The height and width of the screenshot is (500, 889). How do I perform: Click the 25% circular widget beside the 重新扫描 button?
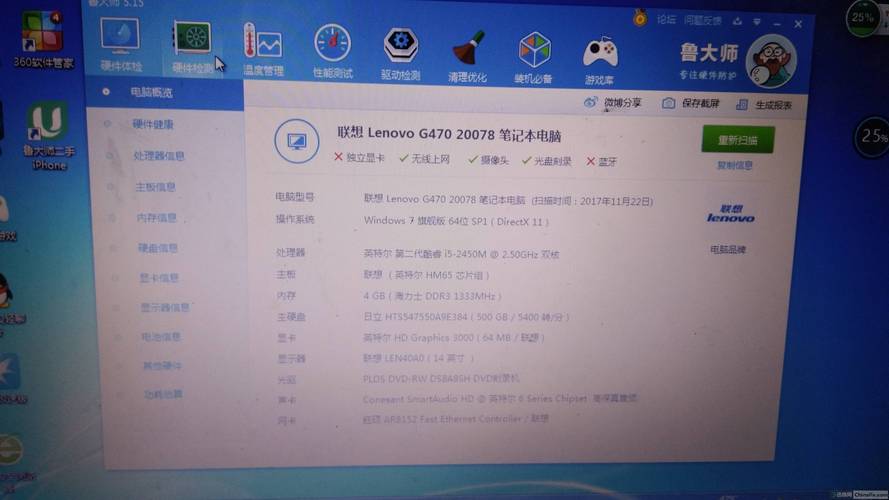pos(874,136)
